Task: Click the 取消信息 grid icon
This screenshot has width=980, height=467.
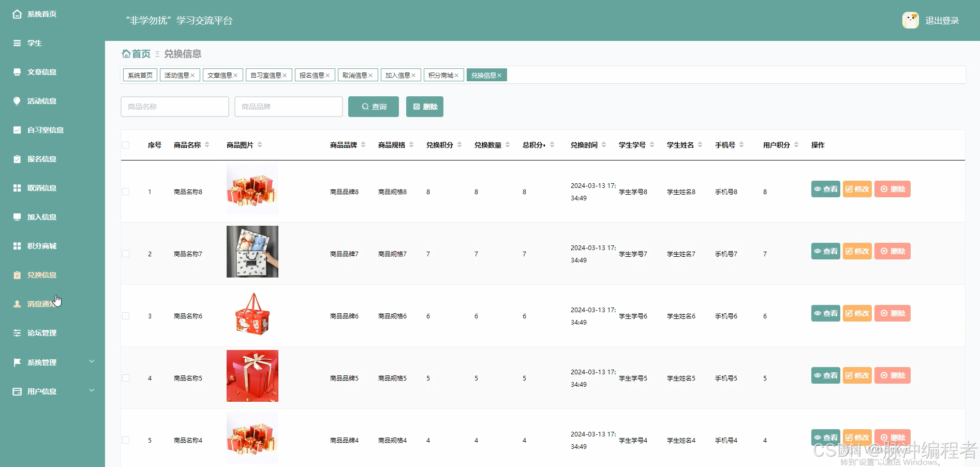Action: (17, 188)
